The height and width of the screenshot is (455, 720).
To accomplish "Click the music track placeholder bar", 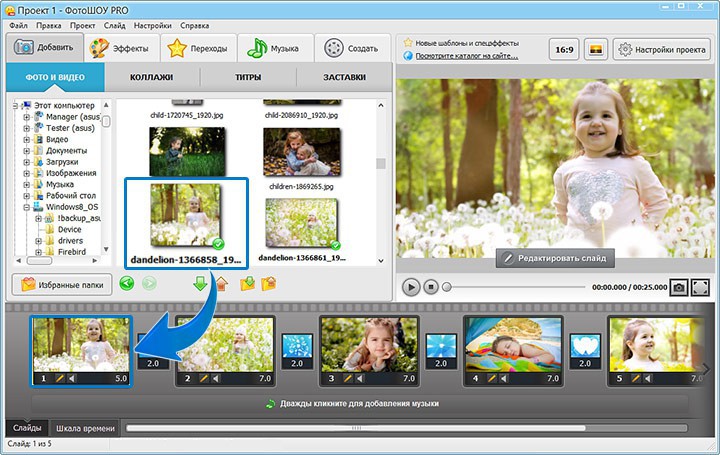I will (x=360, y=404).
